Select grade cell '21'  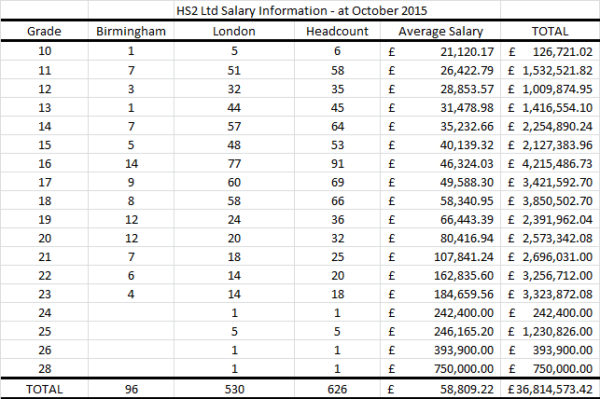[x=44, y=257]
